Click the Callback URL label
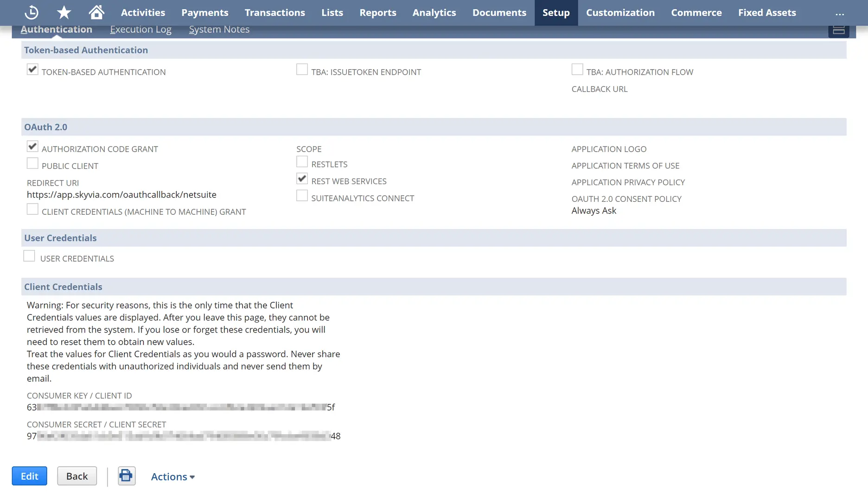The width and height of the screenshot is (868, 501). tap(600, 89)
